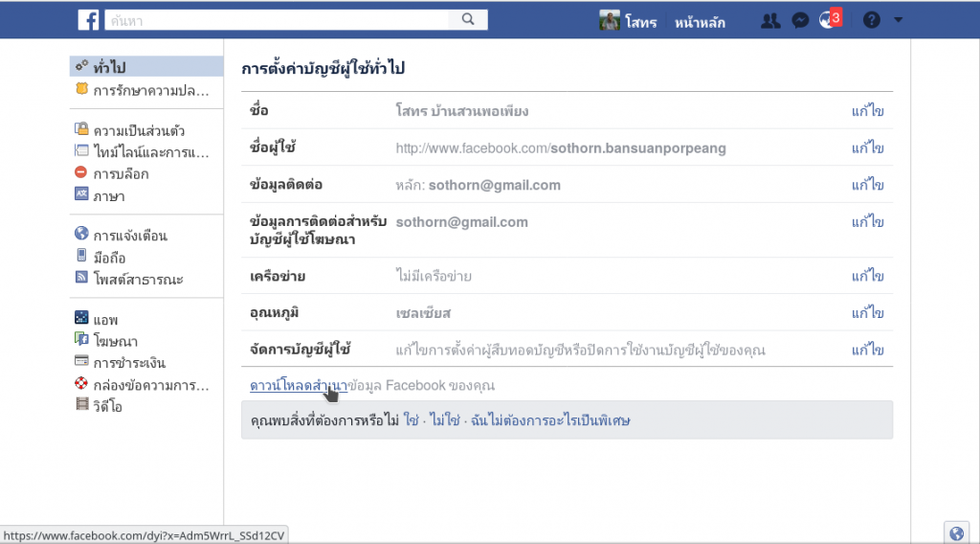Click the Facebook logo icon
The image size is (980, 544).
coord(88,20)
